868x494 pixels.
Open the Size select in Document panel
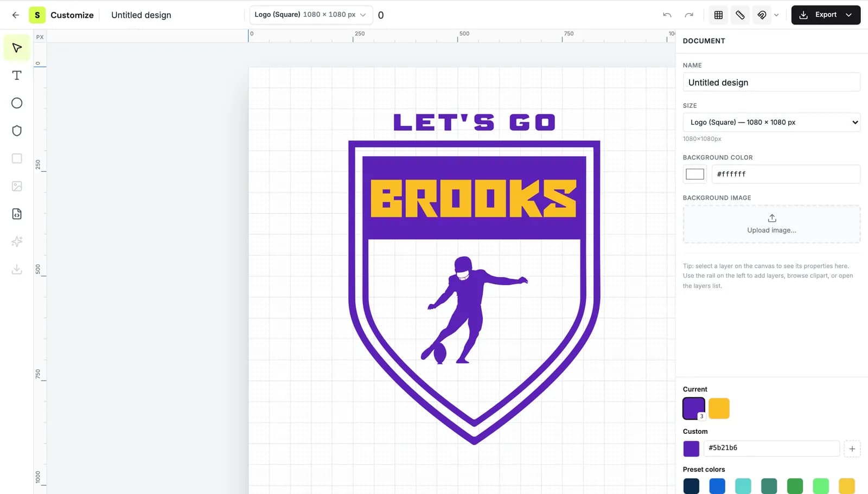(771, 123)
